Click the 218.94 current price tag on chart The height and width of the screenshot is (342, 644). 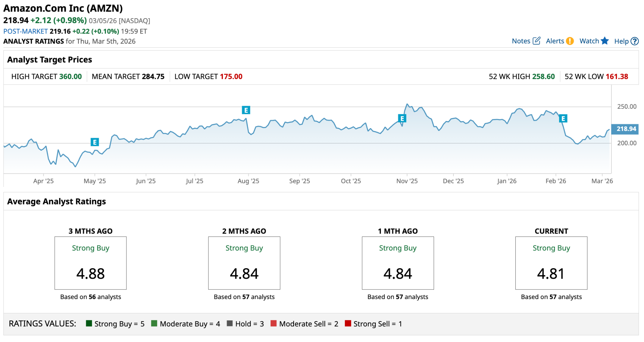(x=625, y=129)
